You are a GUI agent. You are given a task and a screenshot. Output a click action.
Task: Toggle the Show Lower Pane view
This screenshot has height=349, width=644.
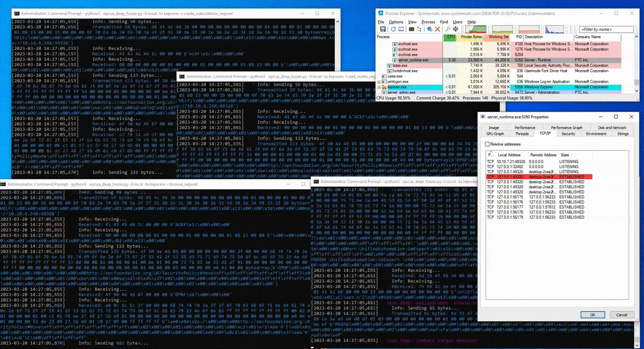tap(401, 29)
